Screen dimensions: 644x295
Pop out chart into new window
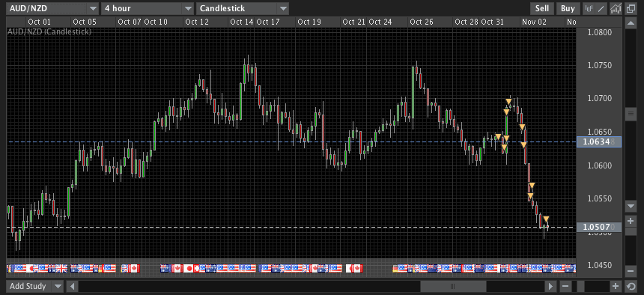point(631,8)
